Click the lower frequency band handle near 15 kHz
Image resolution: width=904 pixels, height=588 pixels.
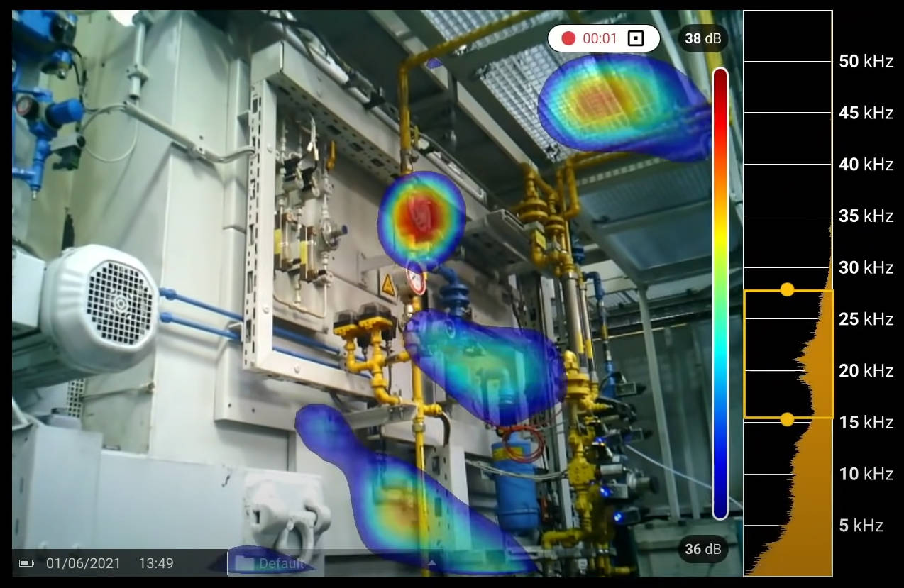[x=786, y=419]
